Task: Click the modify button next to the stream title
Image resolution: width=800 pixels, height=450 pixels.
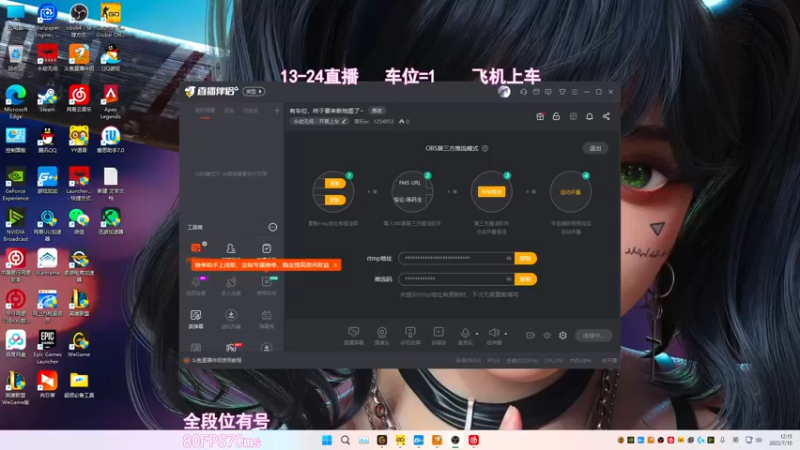Action: 377,111
